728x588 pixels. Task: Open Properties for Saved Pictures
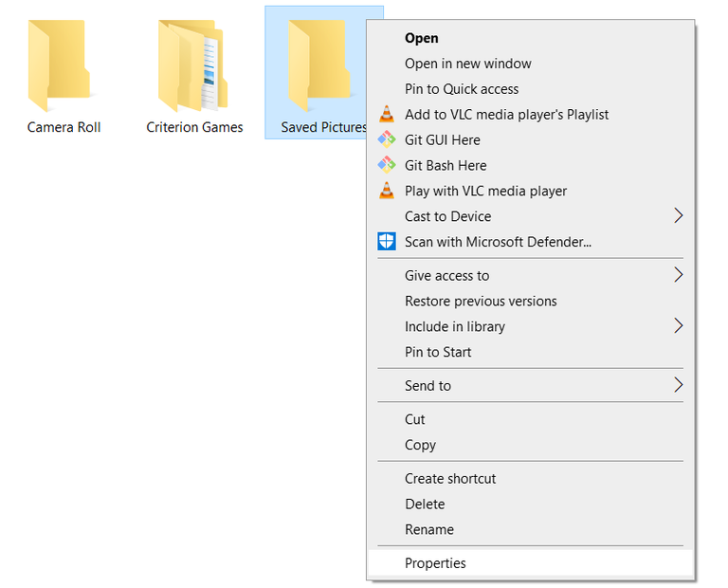435,563
